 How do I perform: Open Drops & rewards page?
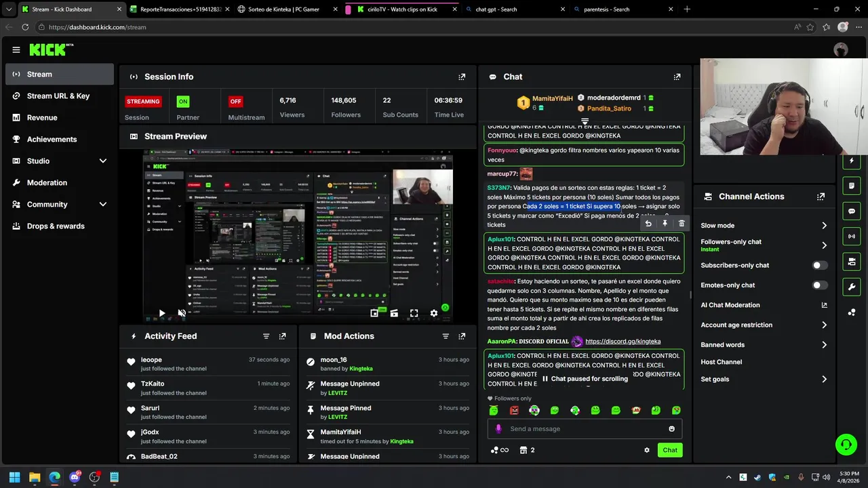tap(60, 226)
